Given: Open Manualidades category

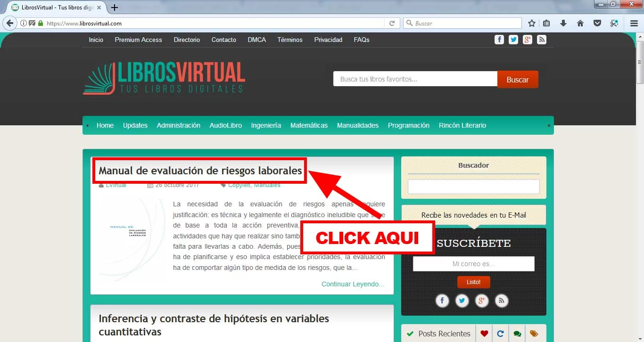Looking at the screenshot, I should click(358, 125).
